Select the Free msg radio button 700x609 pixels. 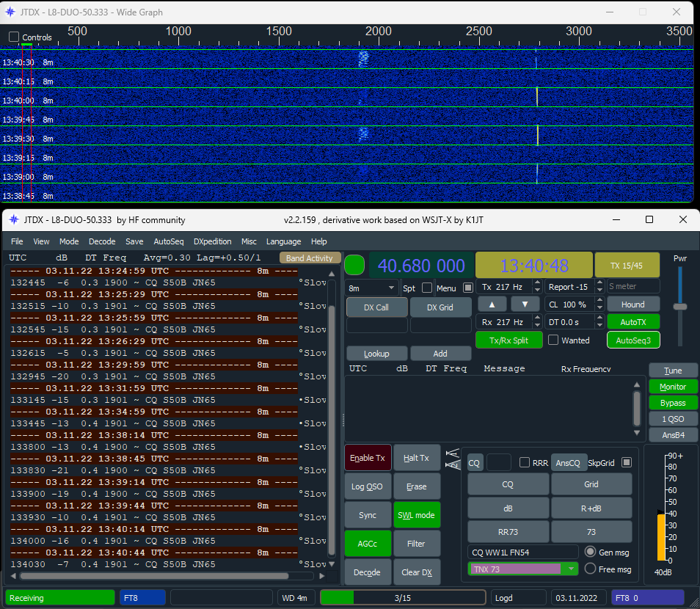coord(590,569)
